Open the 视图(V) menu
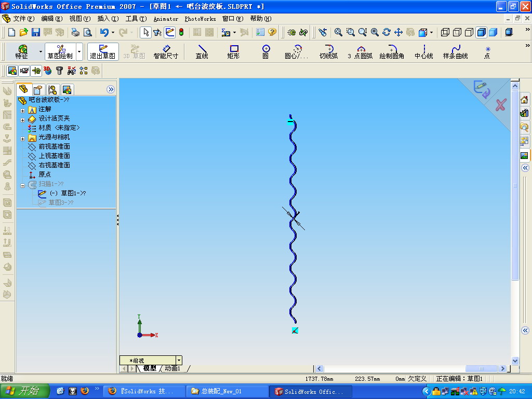 point(79,19)
